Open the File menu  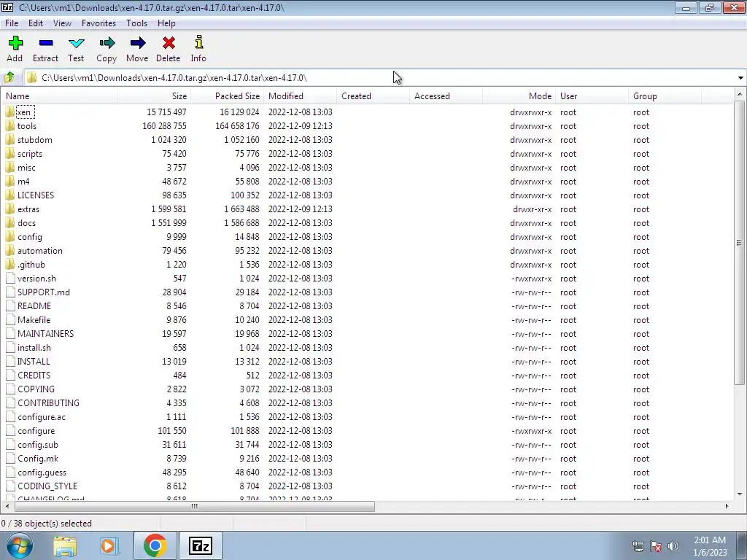(12, 23)
